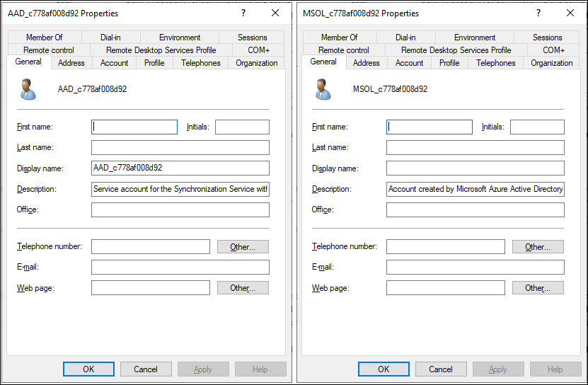Open the Remote control tab in the MSOL window
Screen dimensions: 588x385
tap(344, 50)
